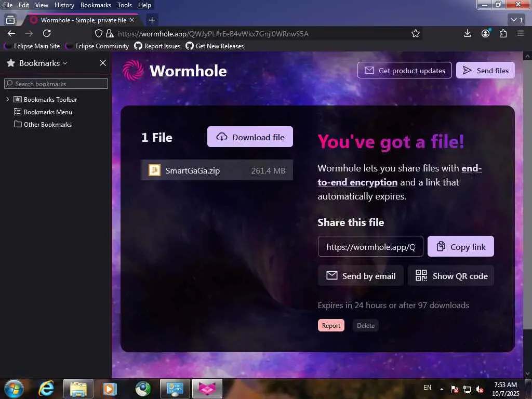Click the workspace icon left of the tab
532x399 pixels.
pos(10,20)
